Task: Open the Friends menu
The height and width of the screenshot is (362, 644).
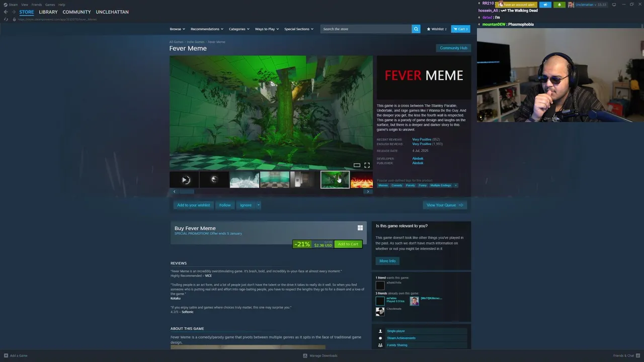Action: pyautogui.click(x=37, y=5)
